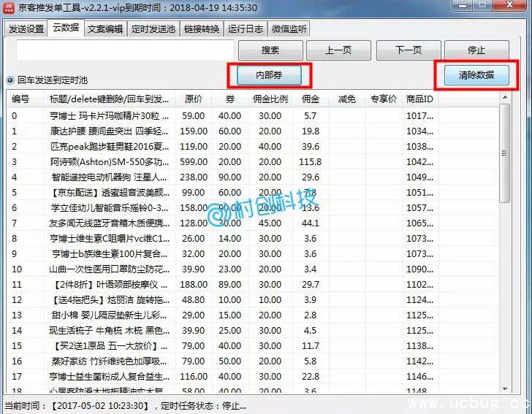Image resolution: width=532 pixels, height=414 pixels.
Task: Click original price cell 238.00
Action: pyautogui.click(x=194, y=177)
